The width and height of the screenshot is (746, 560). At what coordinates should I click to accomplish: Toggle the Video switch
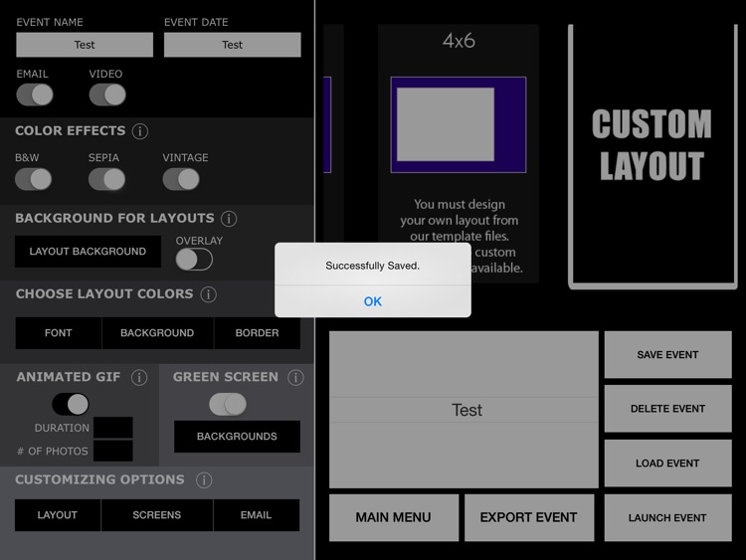[107, 94]
